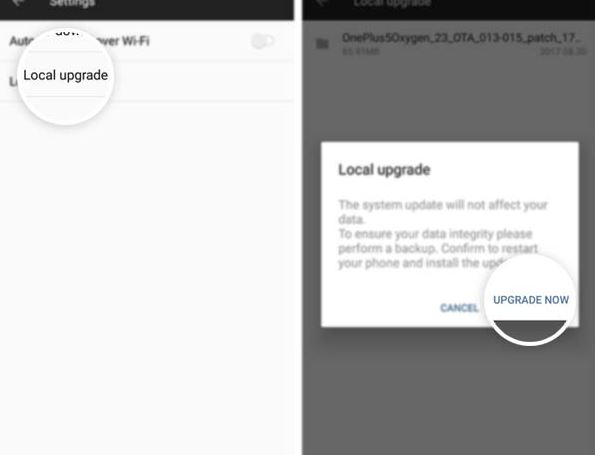
Task: Select the Auto download over Wi-Fi row label
Action: click(79, 41)
